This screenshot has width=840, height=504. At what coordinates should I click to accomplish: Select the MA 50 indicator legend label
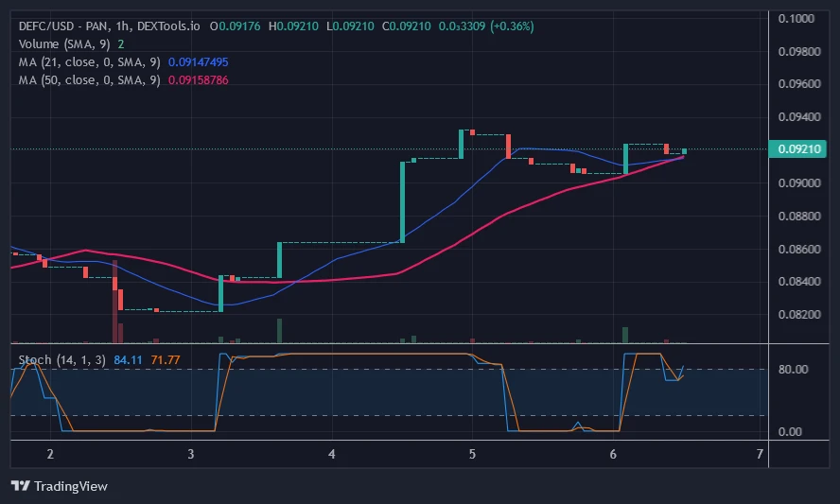click(x=90, y=79)
